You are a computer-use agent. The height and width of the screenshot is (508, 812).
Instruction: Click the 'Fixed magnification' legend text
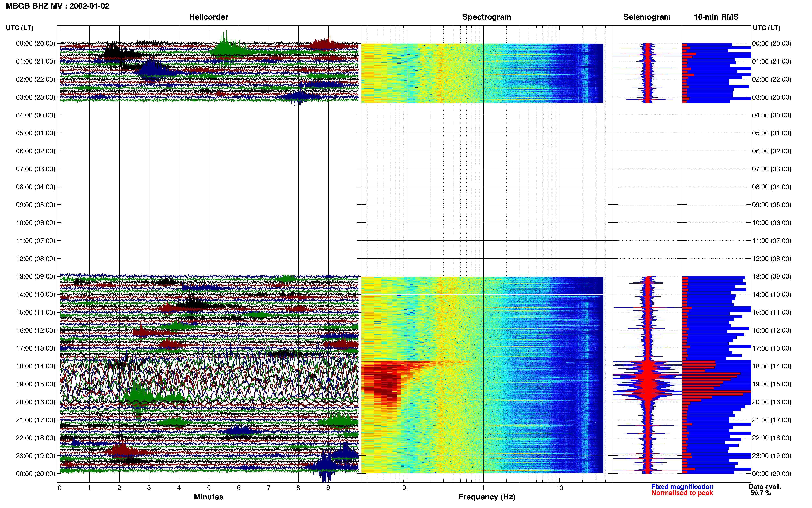click(682, 487)
